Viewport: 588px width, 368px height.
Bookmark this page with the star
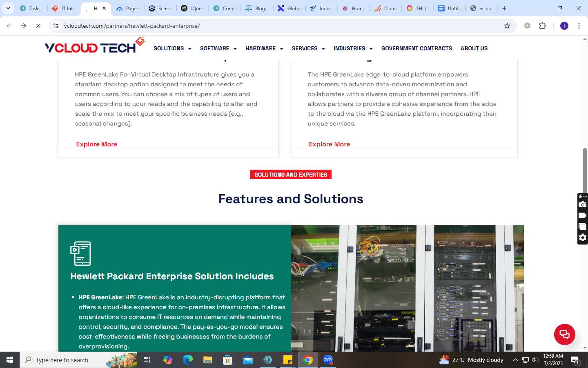pyautogui.click(x=507, y=26)
